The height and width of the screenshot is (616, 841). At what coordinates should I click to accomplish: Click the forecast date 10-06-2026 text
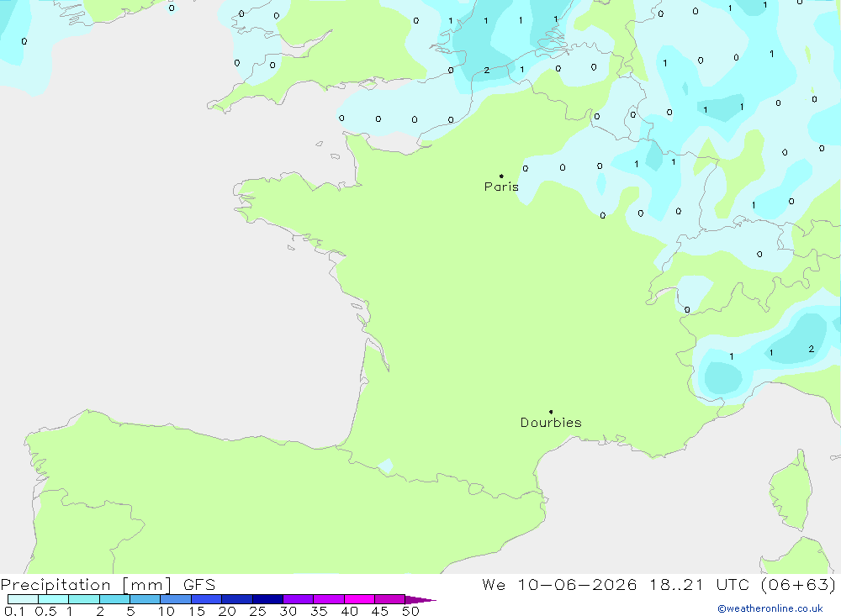tap(577, 585)
